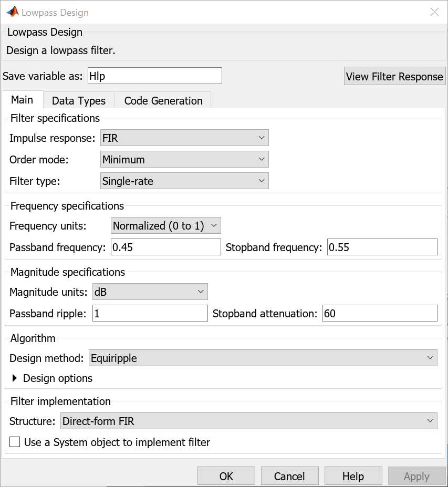Click the Stopband attenuation input field
Viewport: 448px width, 487px height.
coord(380,314)
